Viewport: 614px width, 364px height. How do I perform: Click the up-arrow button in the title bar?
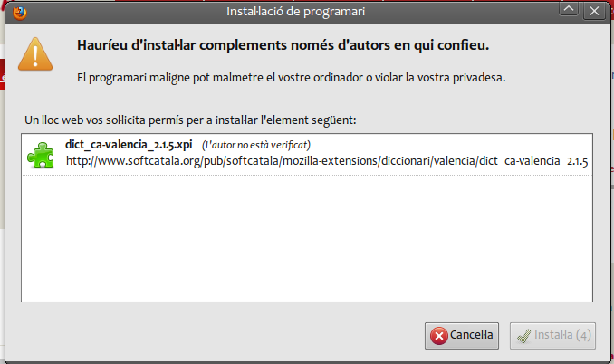point(569,9)
